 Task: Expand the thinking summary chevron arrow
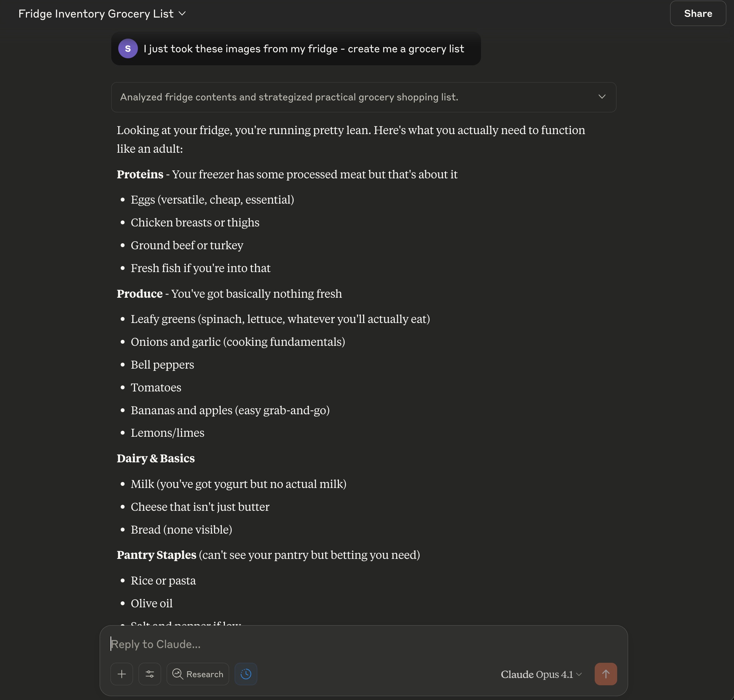tap(602, 97)
